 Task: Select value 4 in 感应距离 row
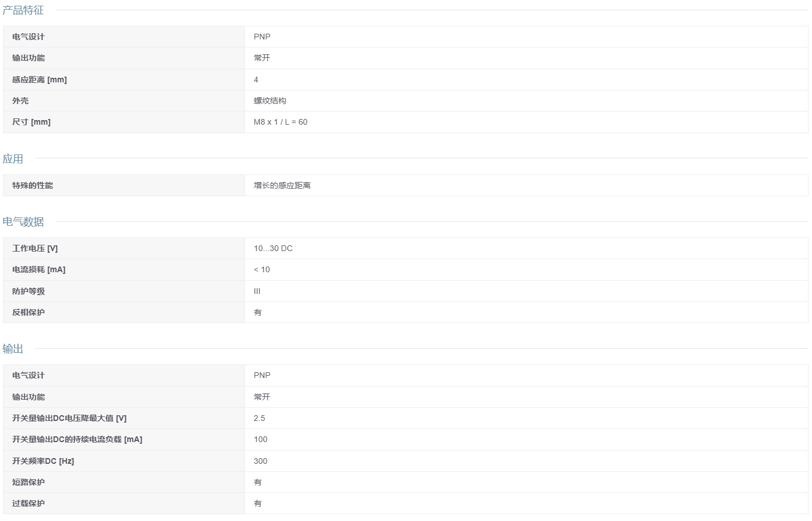click(x=256, y=79)
